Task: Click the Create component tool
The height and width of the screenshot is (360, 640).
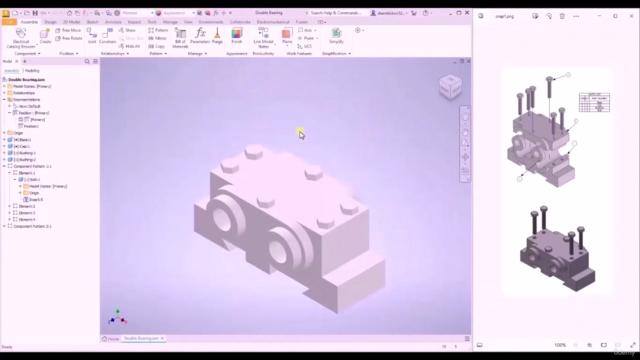Action: (45, 36)
